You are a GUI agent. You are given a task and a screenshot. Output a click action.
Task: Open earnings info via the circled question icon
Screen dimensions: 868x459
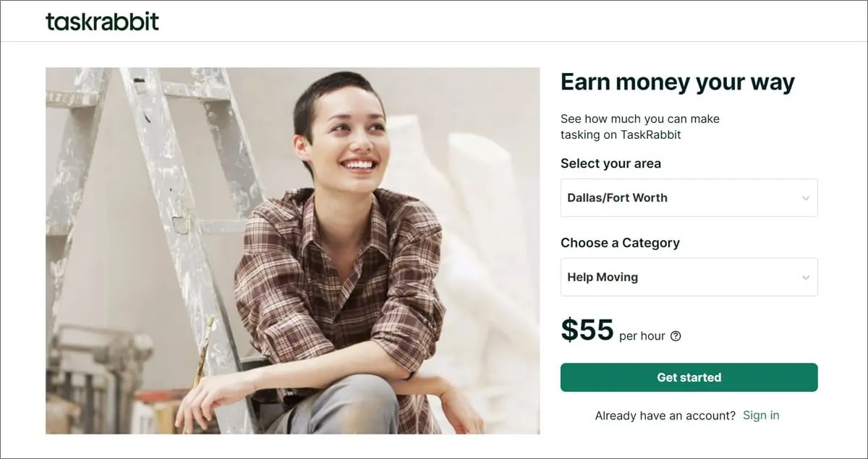pos(676,335)
